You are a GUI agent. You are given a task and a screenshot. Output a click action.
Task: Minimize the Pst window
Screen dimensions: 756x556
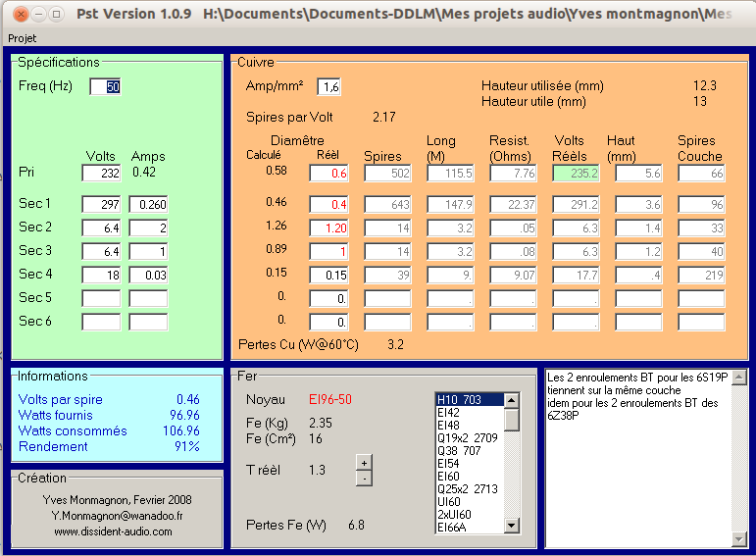pos(38,14)
